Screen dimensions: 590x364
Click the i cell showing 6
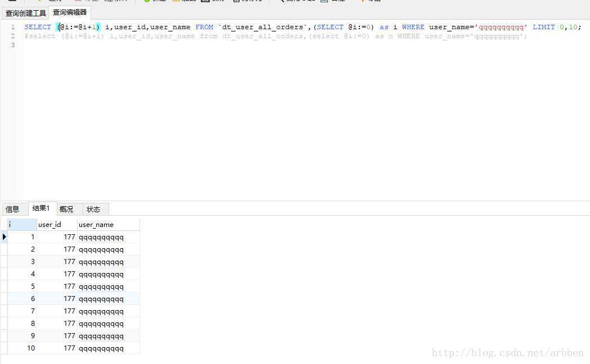click(22, 299)
